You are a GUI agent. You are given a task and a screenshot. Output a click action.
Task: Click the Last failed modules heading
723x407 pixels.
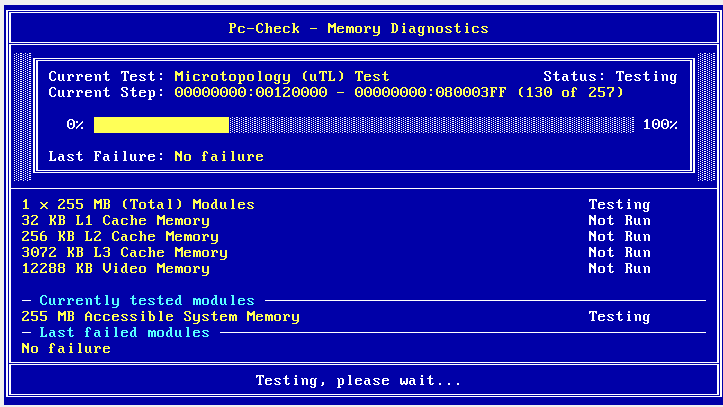tap(124, 333)
